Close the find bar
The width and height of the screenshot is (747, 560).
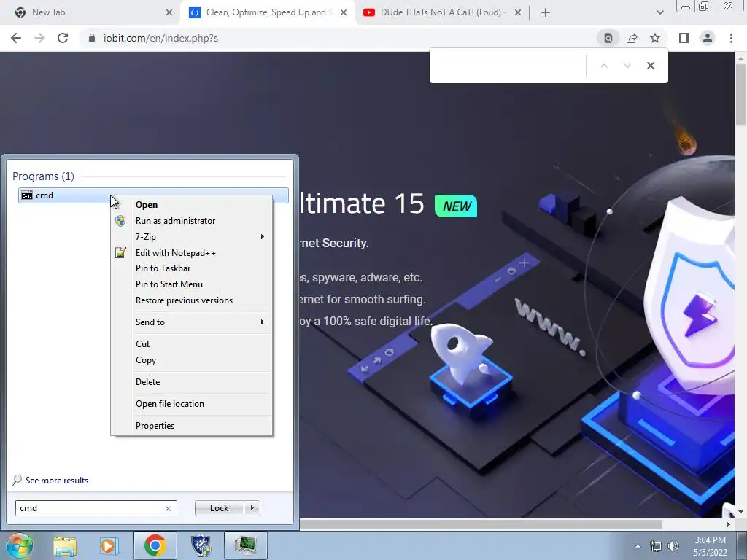pyautogui.click(x=650, y=66)
